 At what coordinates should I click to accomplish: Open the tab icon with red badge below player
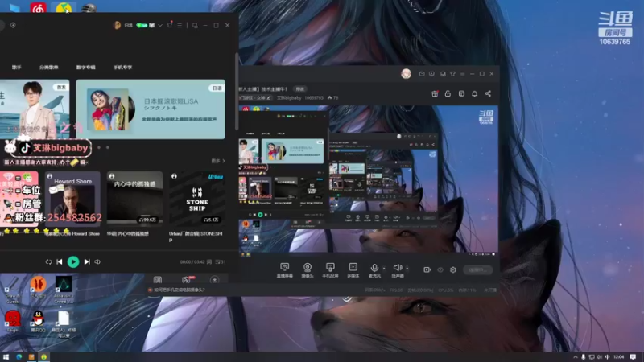point(188,280)
